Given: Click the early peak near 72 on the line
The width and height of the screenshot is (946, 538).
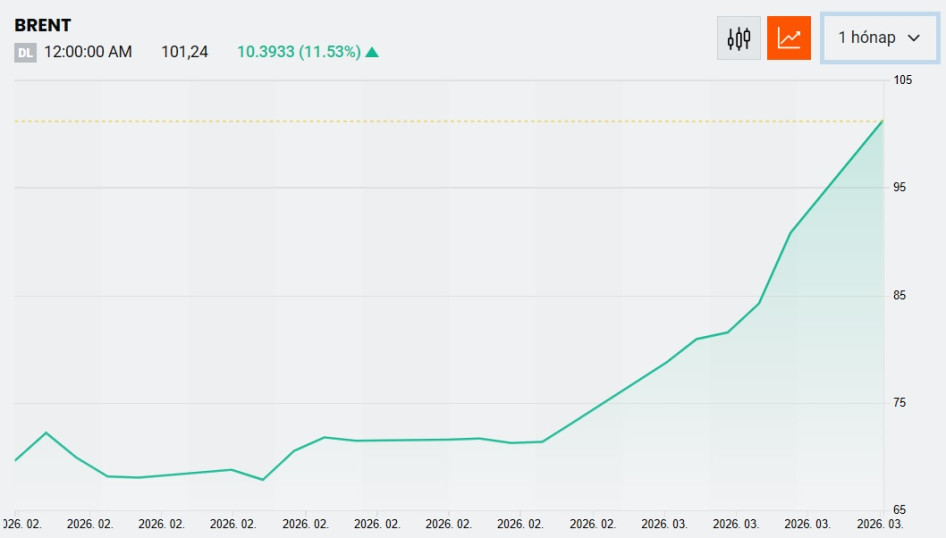Looking at the screenshot, I should click(x=46, y=433).
